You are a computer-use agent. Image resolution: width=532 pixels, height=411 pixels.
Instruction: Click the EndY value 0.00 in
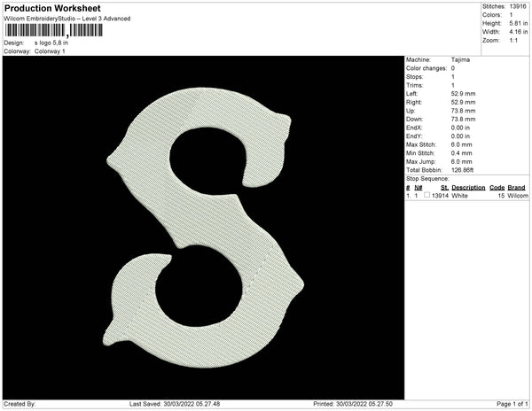click(x=460, y=136)
